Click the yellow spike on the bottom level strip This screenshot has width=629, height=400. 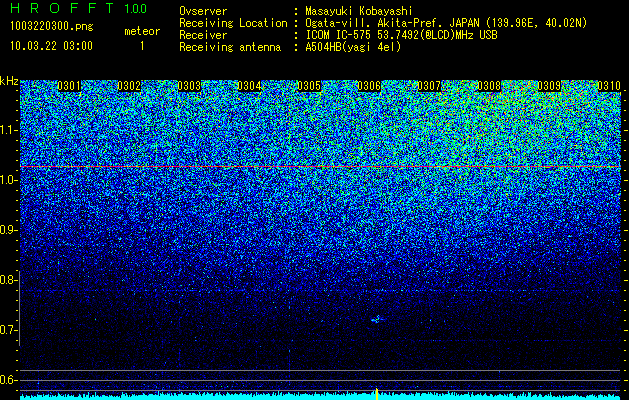(x=377, y=394)
